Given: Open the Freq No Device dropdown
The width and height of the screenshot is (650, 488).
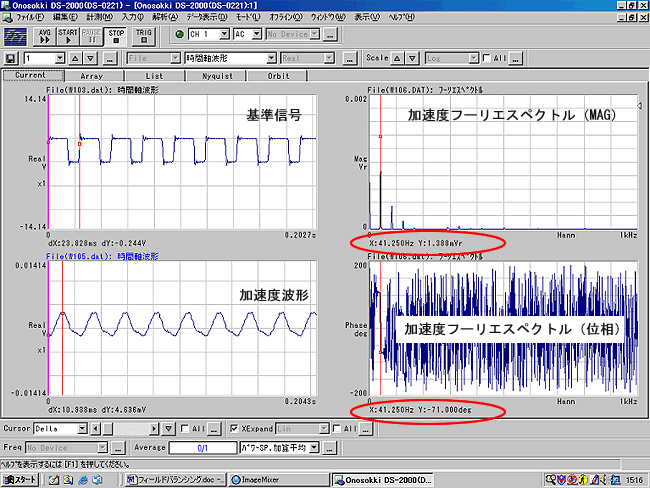Looking at the screenshot, I should tap(102, 447).
